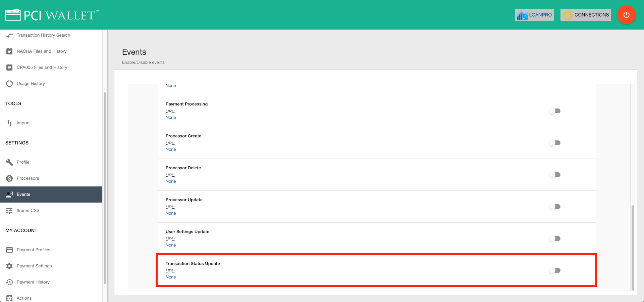Screen dimensions: 644x302
Task: Click the NACHA Files clipboard icon
Action: coord(9,51)
